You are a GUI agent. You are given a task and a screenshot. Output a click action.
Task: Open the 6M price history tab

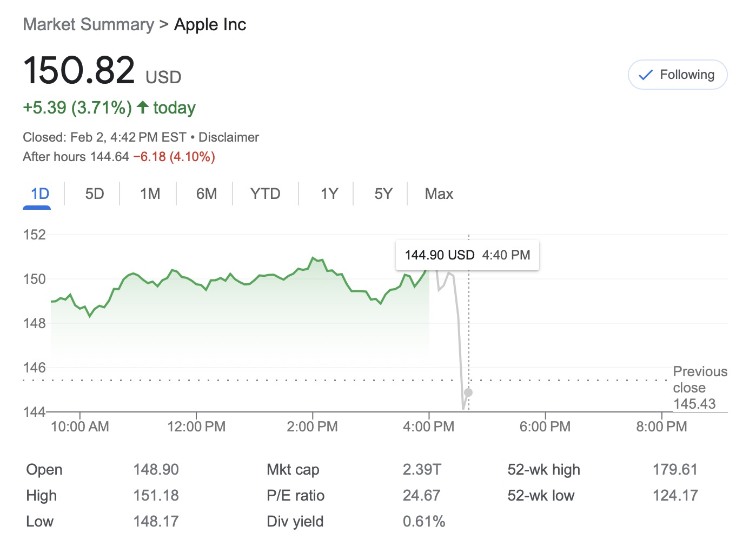click(205, 194)
